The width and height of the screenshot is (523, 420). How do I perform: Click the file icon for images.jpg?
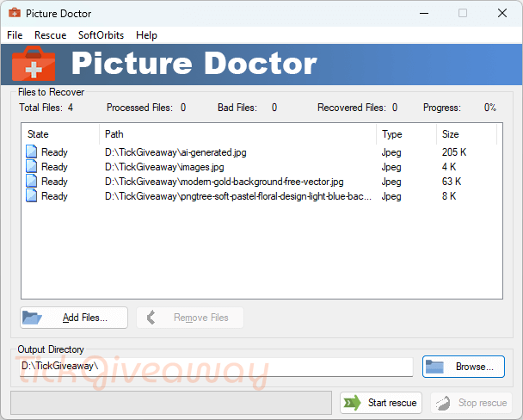click(x=31, y=166)
